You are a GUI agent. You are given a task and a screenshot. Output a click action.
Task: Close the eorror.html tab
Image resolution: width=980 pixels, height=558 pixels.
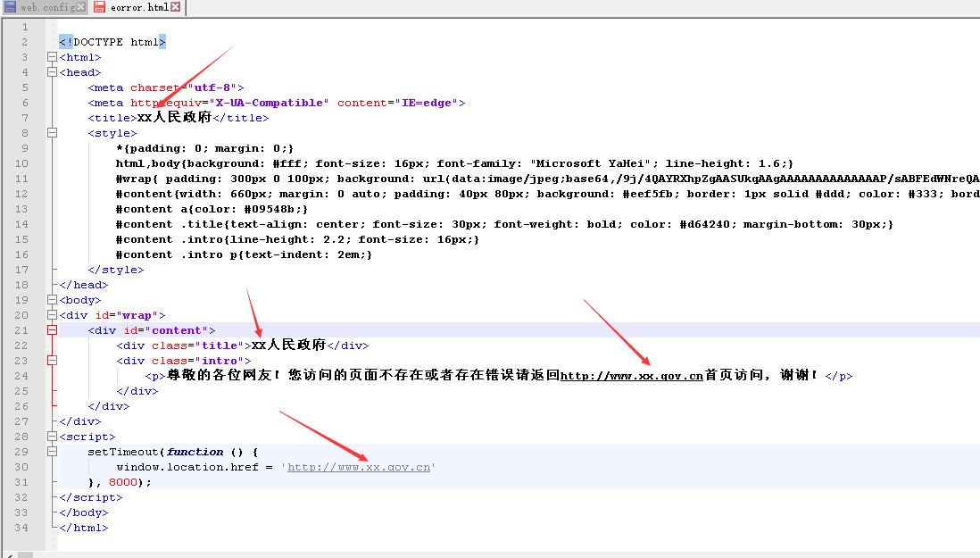(x=175, y=7)
